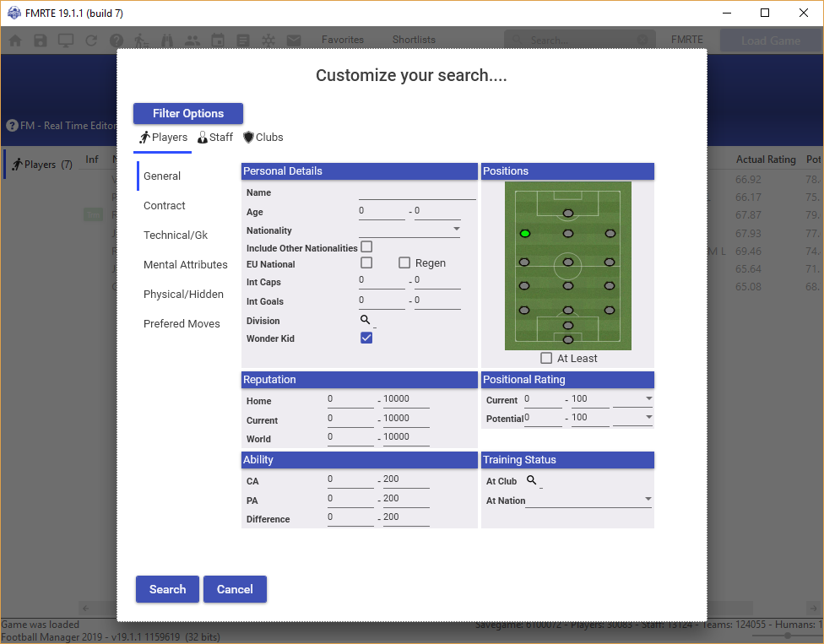Click the At Club search magnifier icon
Image resolution: width=824 pixels, height=644 pixels.
tap(531, 480)
